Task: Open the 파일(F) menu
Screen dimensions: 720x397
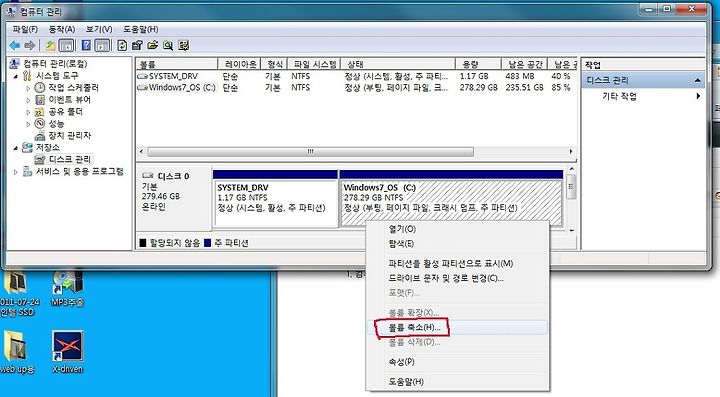Action: (x=25, y=29)
